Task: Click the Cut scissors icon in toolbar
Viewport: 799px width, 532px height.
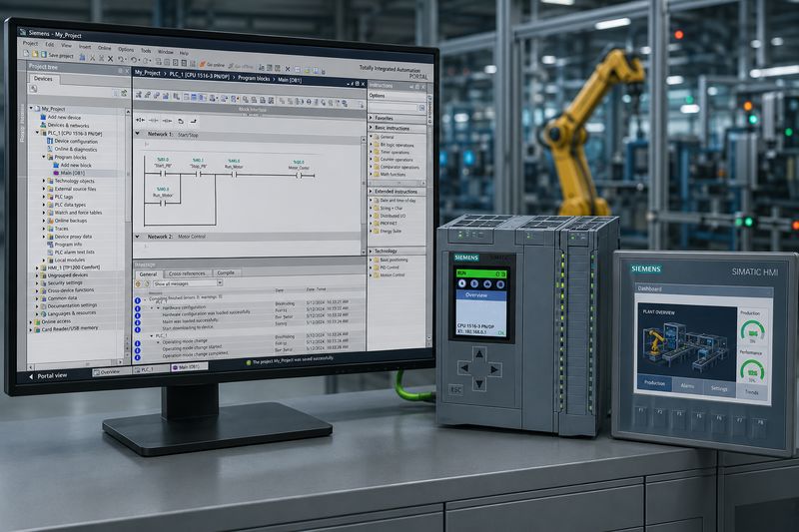Action: 92,58
